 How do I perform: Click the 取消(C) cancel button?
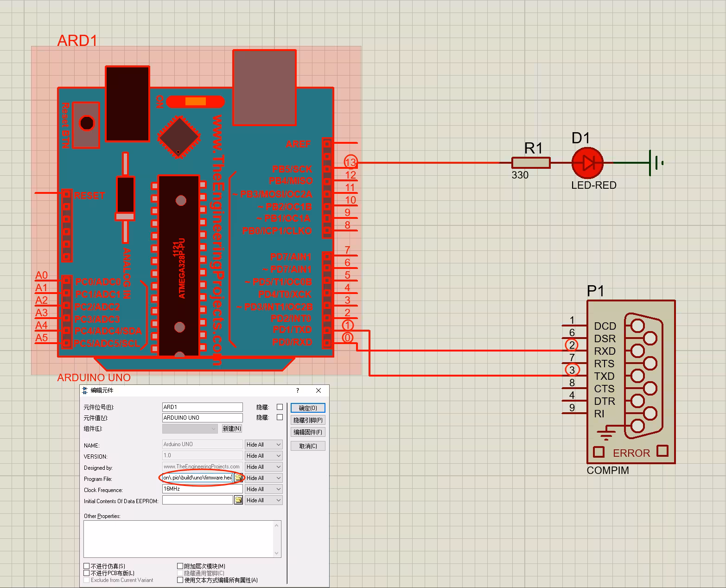point(308,446)
